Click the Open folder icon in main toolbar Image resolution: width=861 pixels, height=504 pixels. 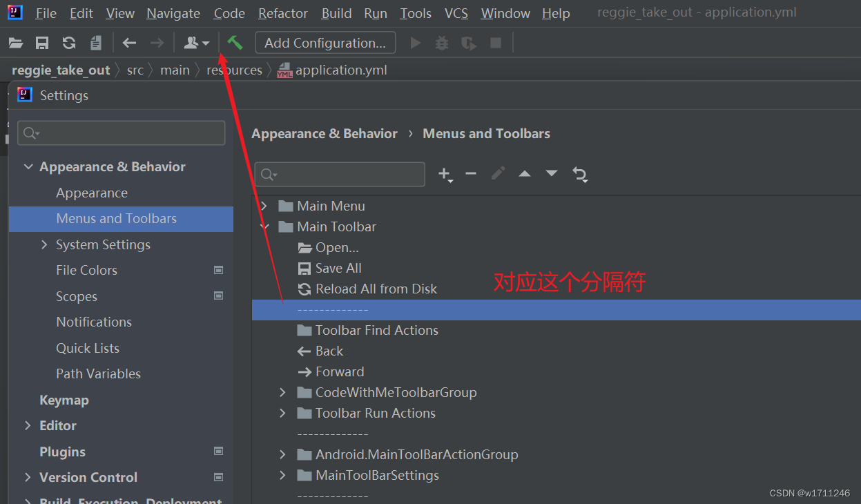(16, 43)
